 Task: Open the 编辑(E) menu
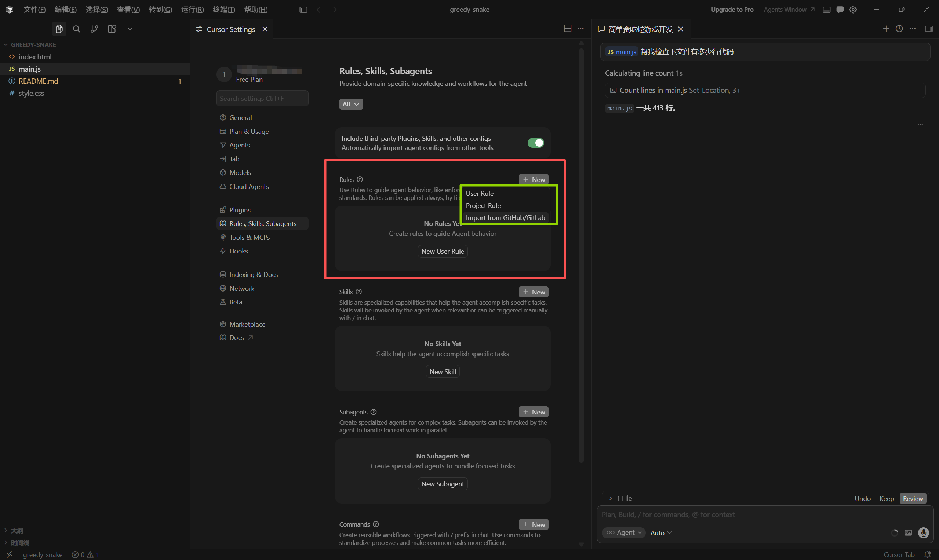pos(66,10)
